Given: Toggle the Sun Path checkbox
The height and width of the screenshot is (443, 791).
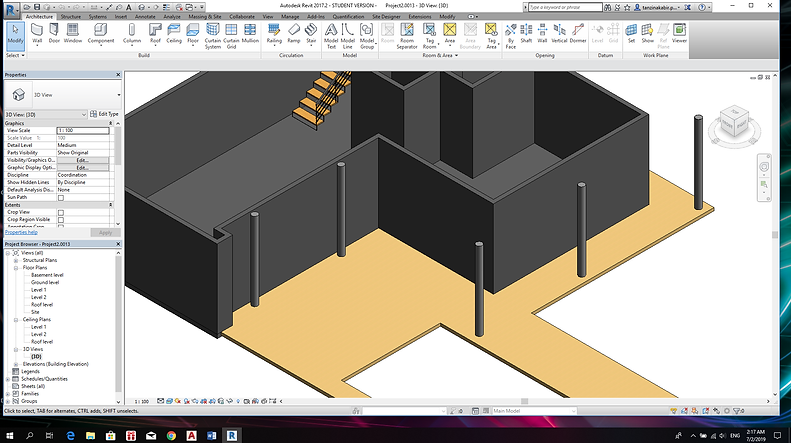Looking at the screenshot, I should pyautogui.click(x=61, y=198).
